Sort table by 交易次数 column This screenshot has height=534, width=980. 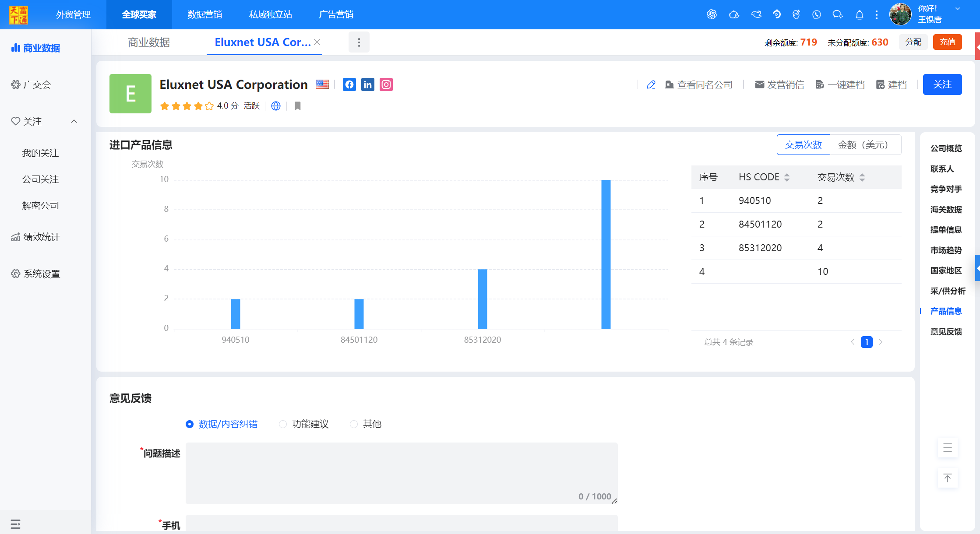tap(862, 177)
